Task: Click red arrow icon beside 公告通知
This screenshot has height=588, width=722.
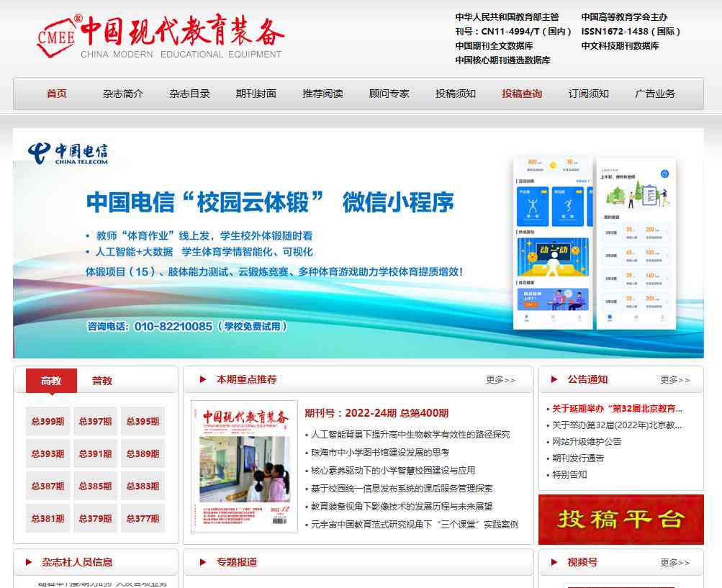Action: pos(554,379)
